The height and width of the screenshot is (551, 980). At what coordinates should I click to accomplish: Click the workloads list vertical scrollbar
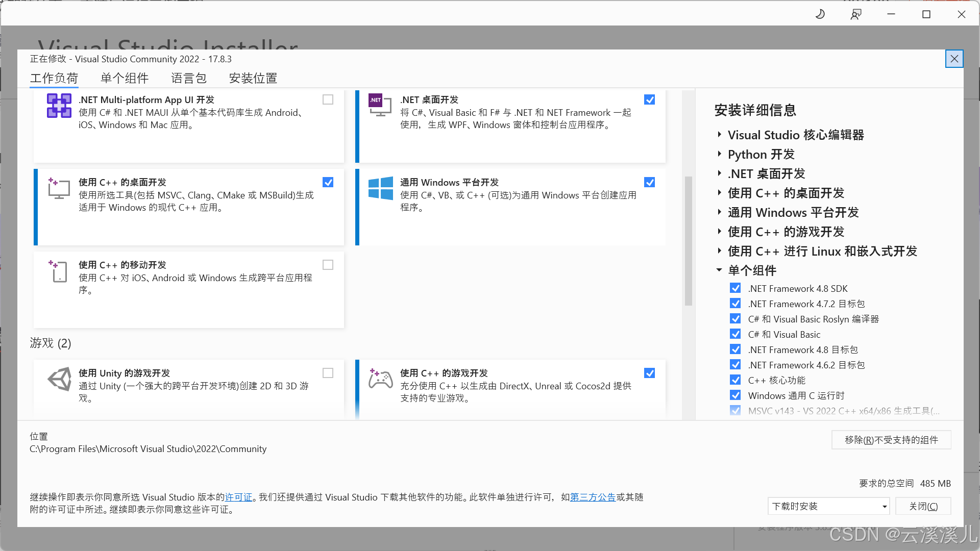(x=688, y=240)
